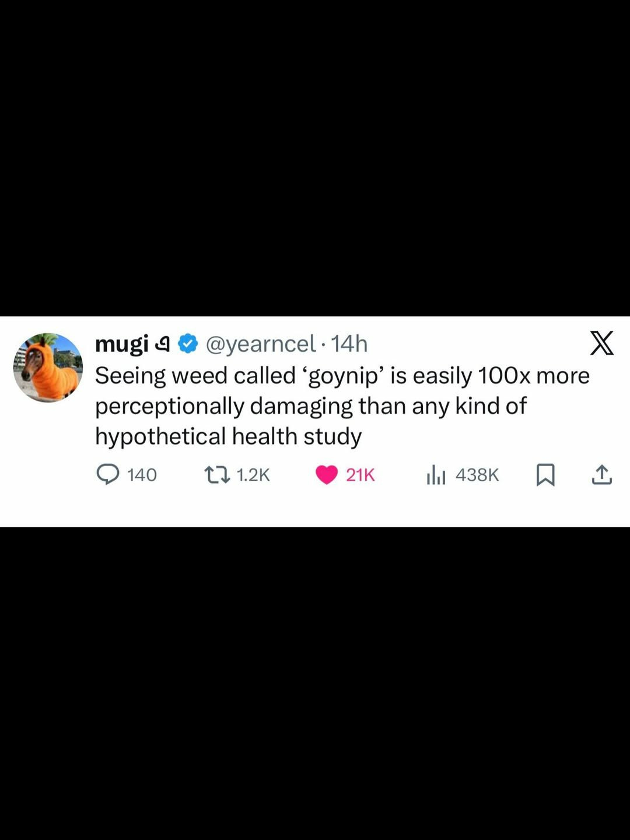
Task: Open the view analytics bar chart icon
Action: [436, 475]
